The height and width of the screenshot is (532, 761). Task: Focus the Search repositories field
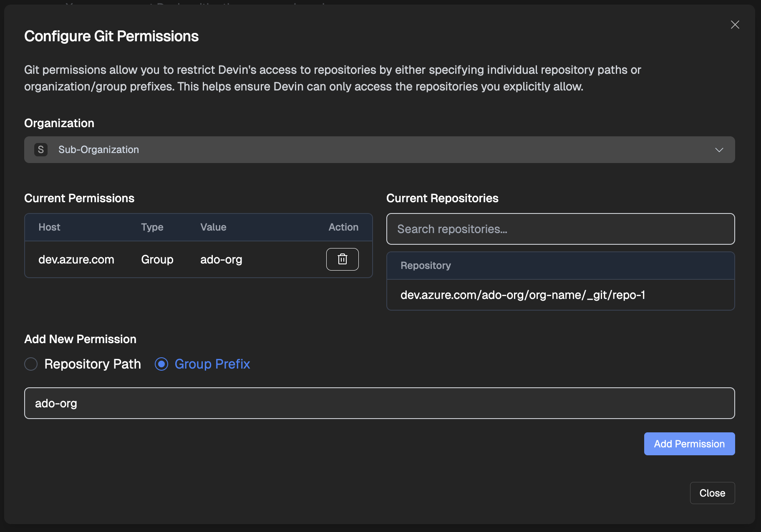coord(560,229)
